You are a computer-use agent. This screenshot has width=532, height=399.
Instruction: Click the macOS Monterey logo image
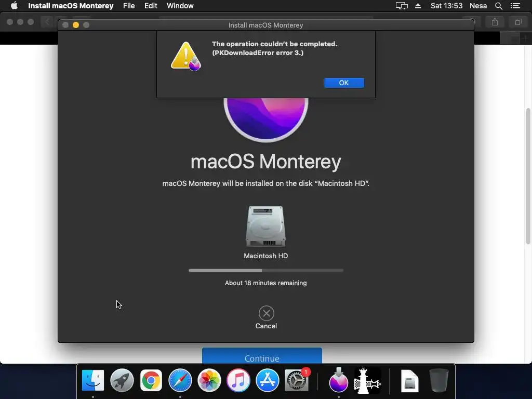pyautogui.click(x=266, y=119)
